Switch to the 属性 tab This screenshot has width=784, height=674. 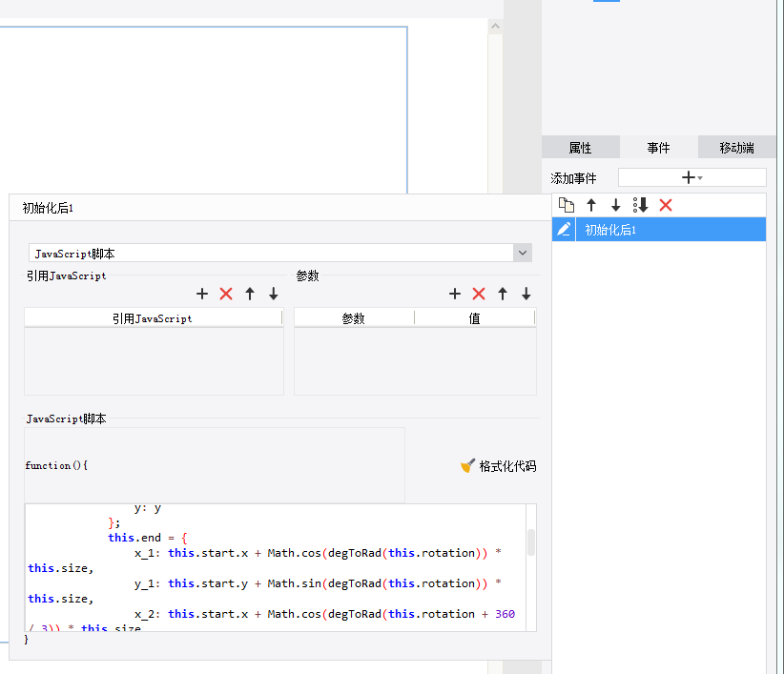(x=581, y=148)
